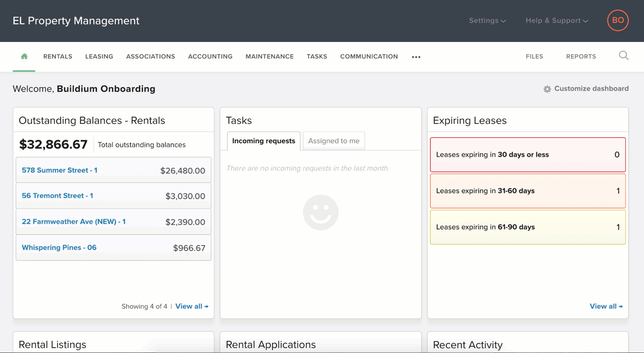Open 578 Summer Street - 1 balance
Viewport: 644px width, 353px height.
[59, 170]
